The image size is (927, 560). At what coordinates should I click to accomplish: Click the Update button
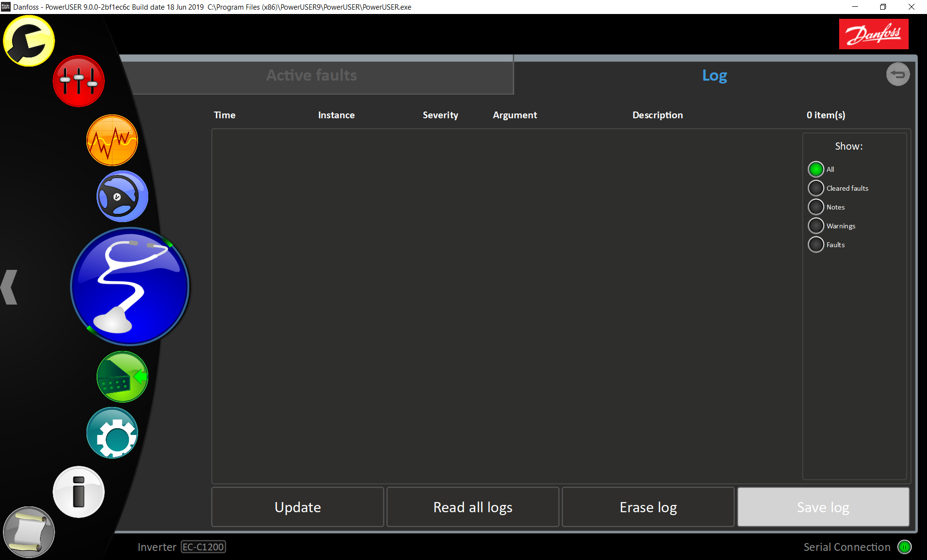pos(296,507)
